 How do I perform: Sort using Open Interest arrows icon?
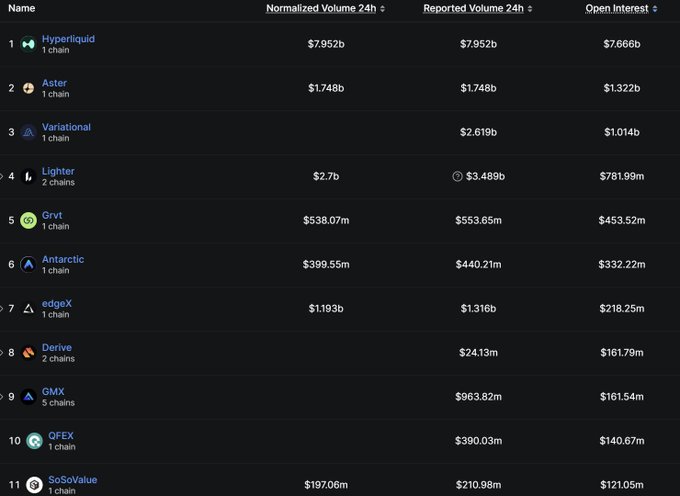point(654,9)
